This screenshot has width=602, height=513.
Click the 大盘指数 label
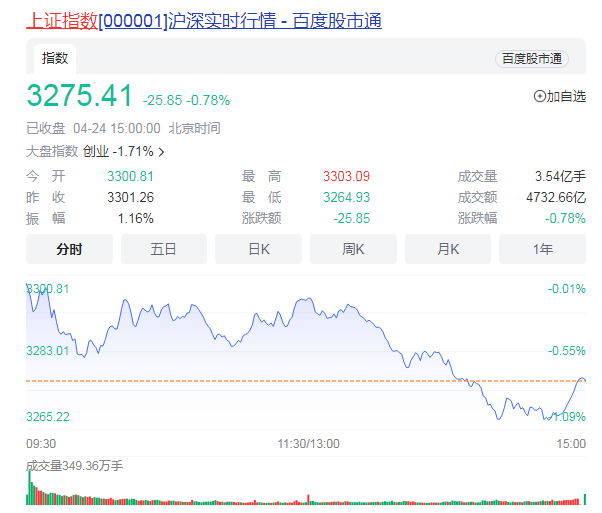tap(51, 152)
